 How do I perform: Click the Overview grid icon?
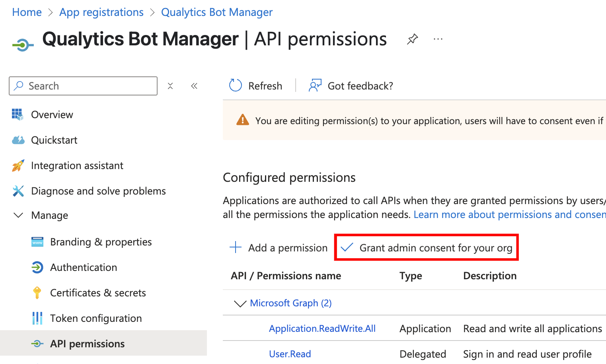18,115
